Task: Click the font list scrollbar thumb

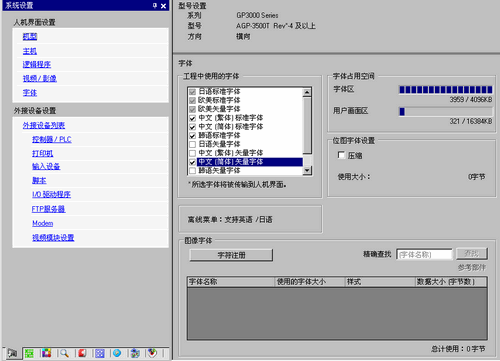Action: pos(307,126)
